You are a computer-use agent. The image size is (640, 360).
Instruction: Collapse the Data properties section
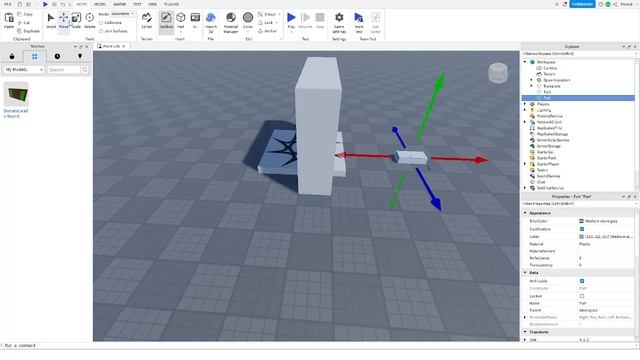(x=525, y=272)
